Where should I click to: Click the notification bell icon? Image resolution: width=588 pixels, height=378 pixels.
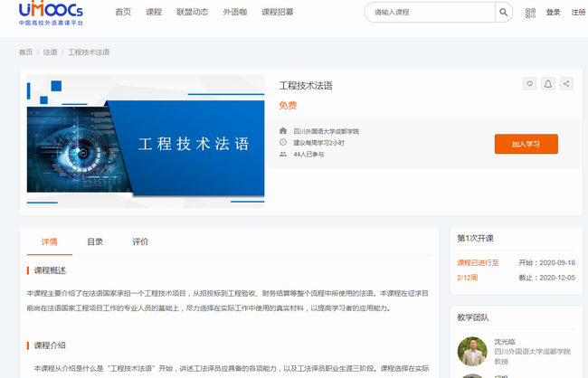coord(548,84)
